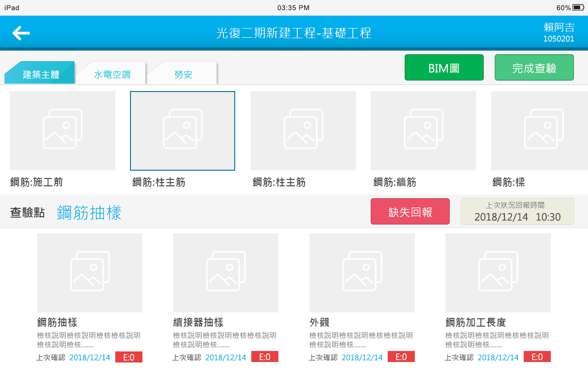Open the 鋼筋抽樣 checkpoint image
The width and height of the screenshot is (588, 368).
(90, 273)
